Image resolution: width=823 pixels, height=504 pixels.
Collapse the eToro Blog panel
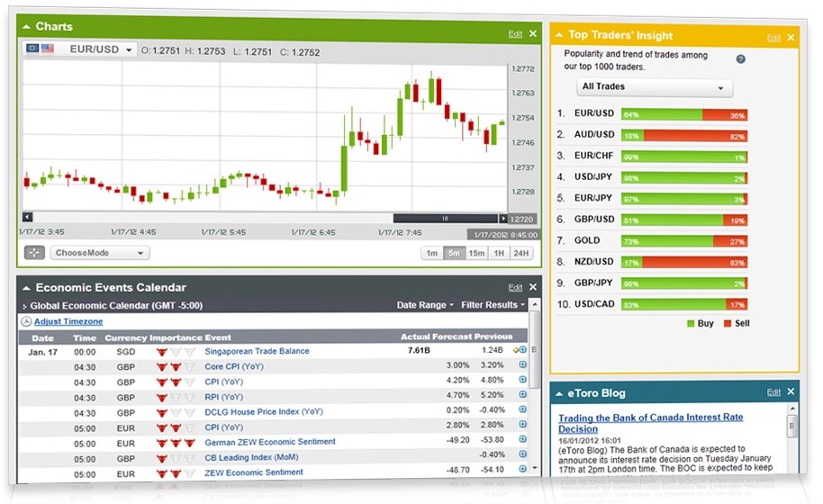559,394
